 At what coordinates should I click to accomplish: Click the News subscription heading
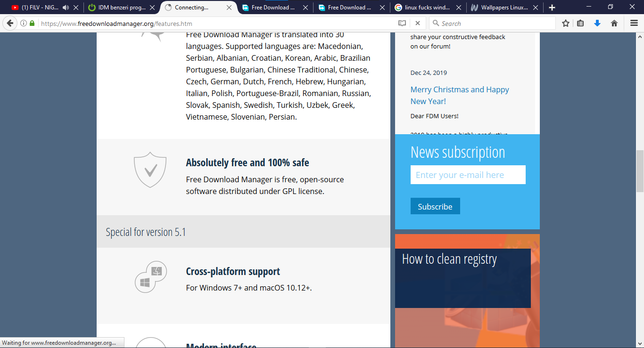(x=458, y=152)
